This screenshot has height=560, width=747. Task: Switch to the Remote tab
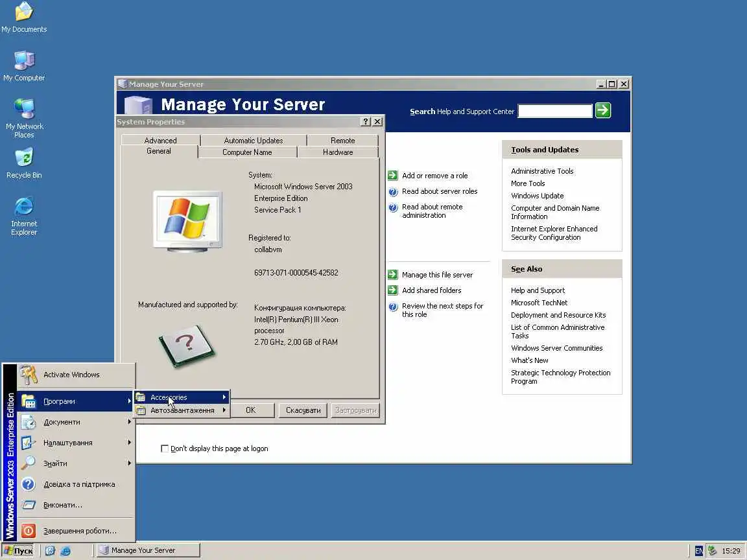(x=342, y=141)
